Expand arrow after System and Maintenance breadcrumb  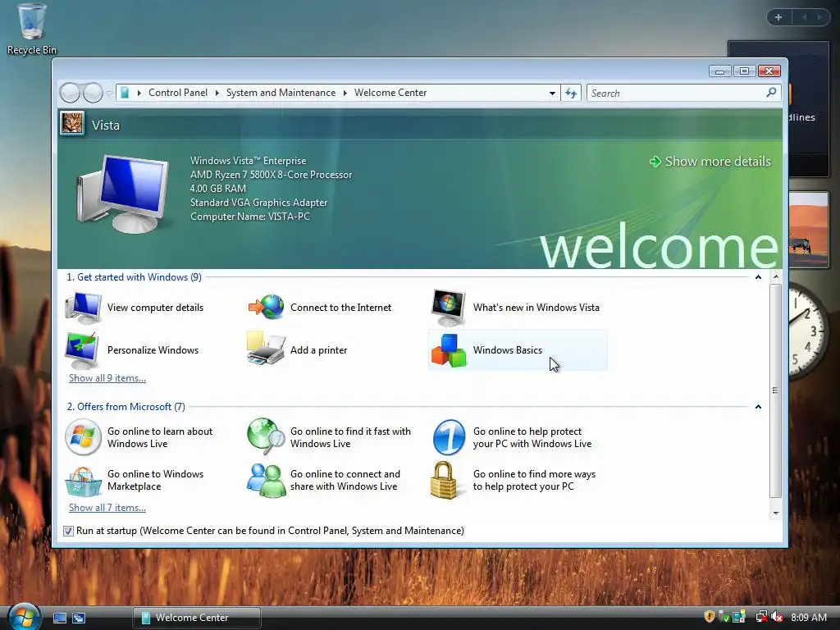345,93
